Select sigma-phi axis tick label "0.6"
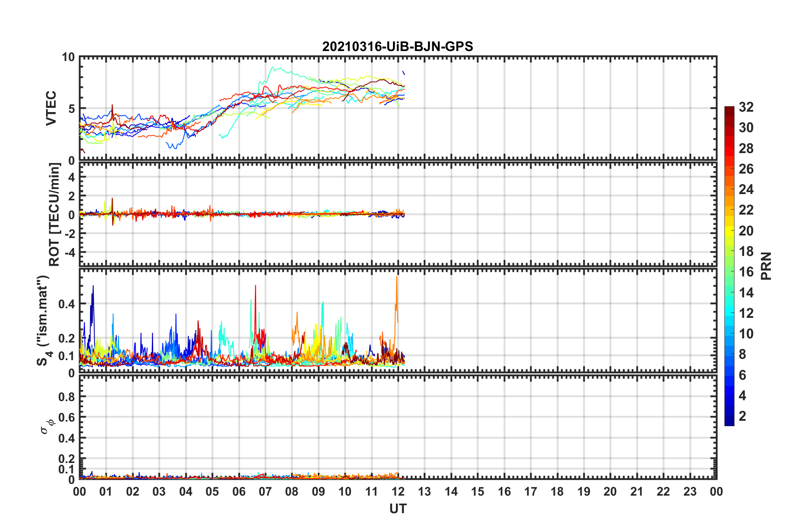This screenshot has width=796, height=532. (x=67, y=417)
